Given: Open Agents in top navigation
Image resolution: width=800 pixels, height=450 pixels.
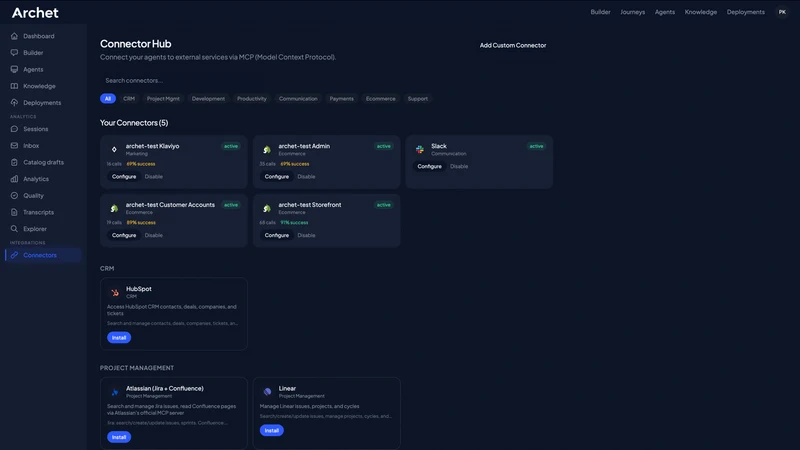Looking at the screenshot, I should point(665,12).
